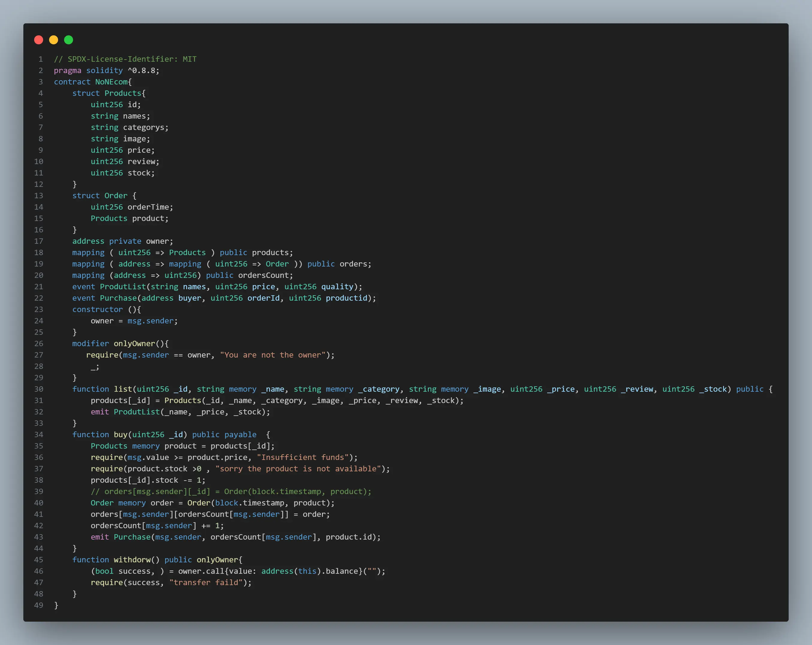Click the red close dot
812x645 pixels.
click(x=38, y=40)
